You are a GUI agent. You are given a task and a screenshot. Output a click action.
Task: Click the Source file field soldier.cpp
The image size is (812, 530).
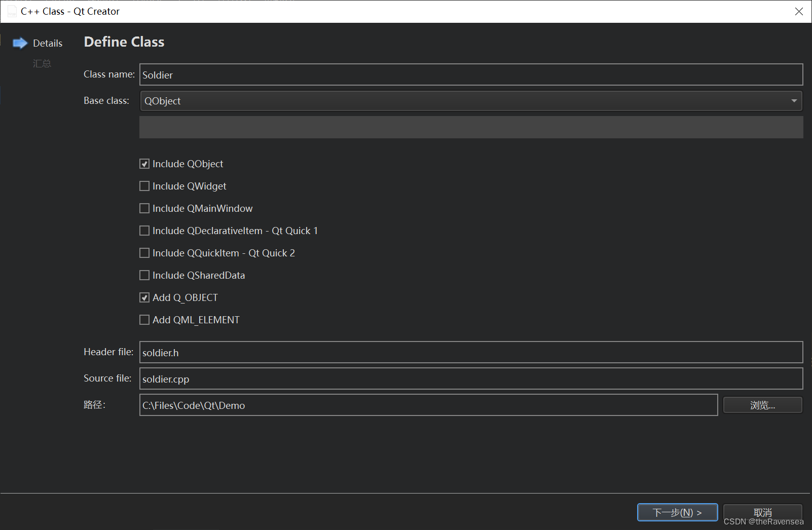tap(471, 378)
